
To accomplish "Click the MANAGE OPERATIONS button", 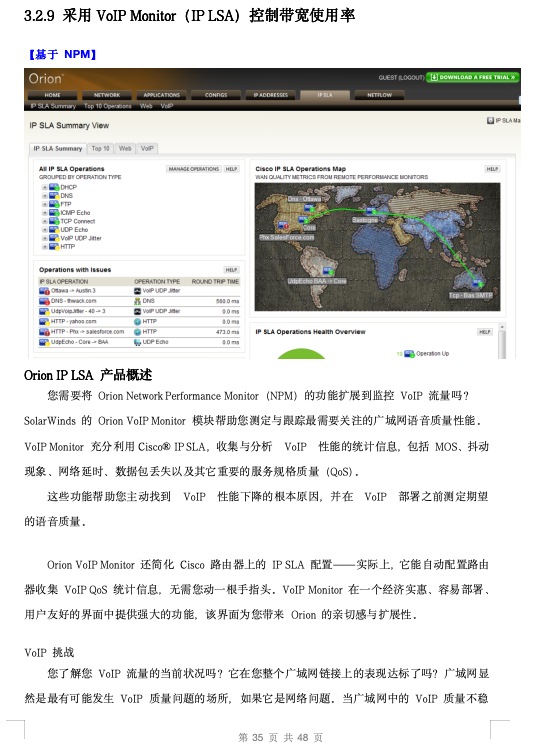I will (x=193, y=169).
